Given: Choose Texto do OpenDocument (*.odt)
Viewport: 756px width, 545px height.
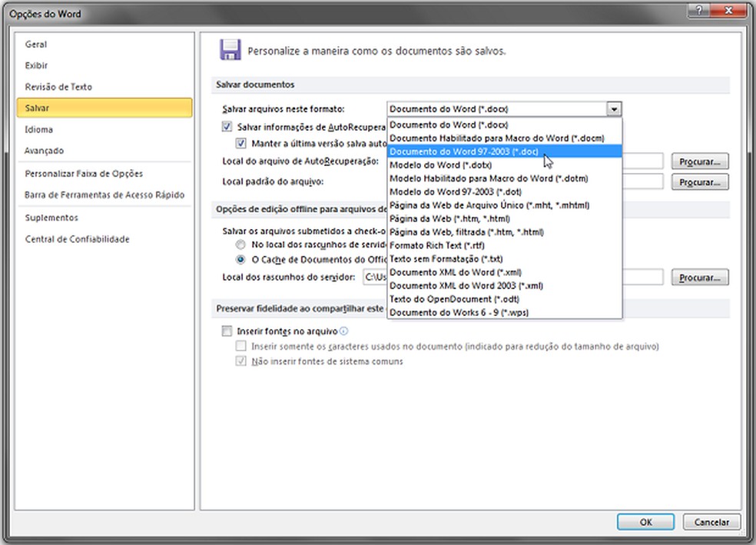Looking at the screenshot, I should pyautogui.click(x=504, y=300).
